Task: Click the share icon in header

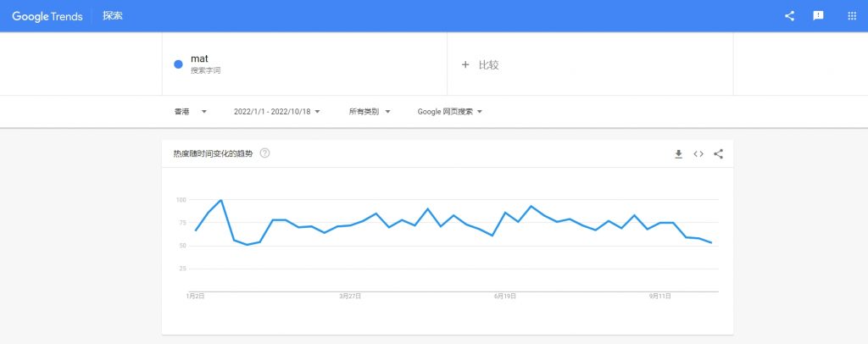Action: [789, 16]
